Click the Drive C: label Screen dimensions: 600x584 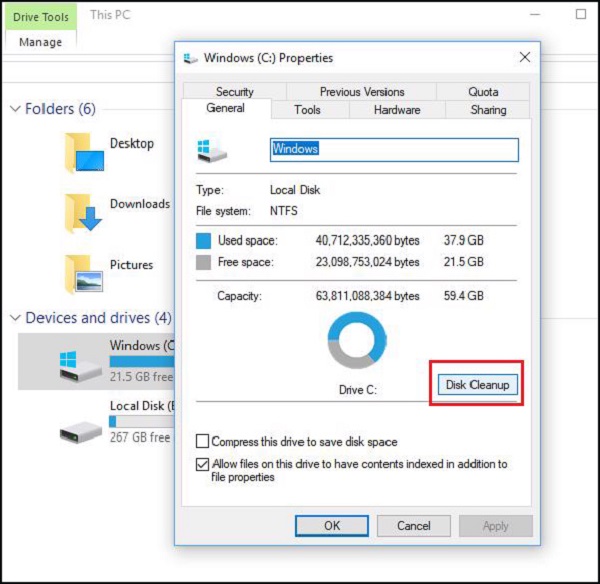click(x=357, y=390)
